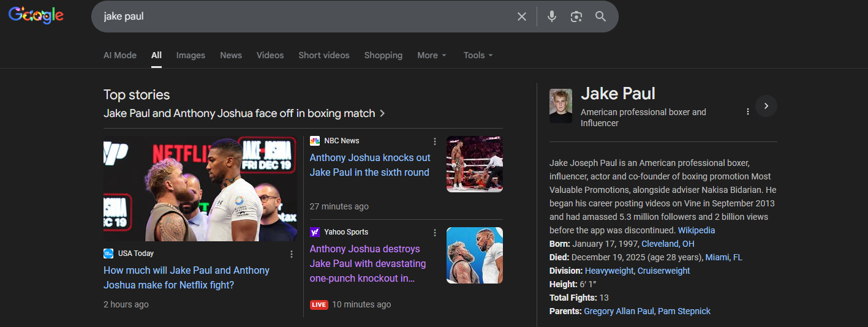The height and width of the screenshot is (327, 868).
Task: Expand the More dropdown
Action: [x=432, y=55]
